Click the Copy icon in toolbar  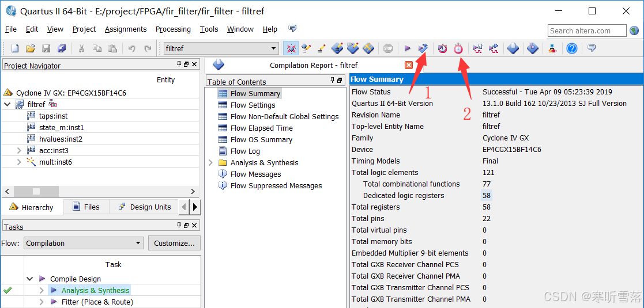(97, 48)
